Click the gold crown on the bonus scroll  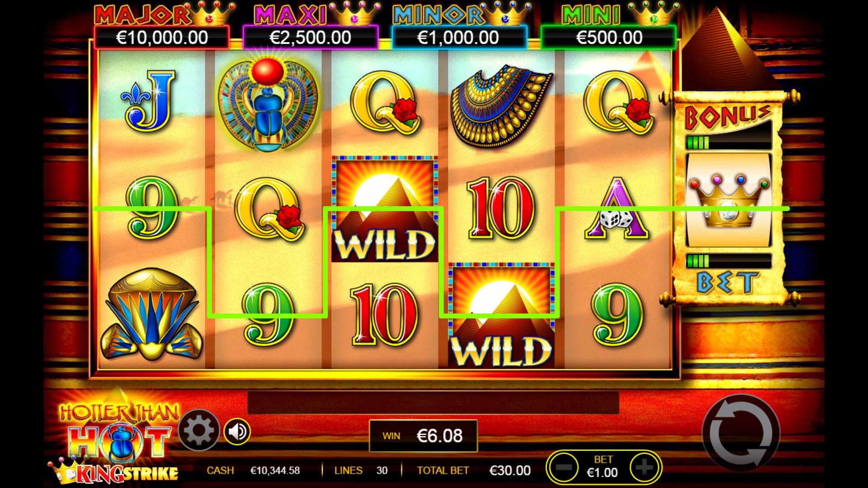point(728,199)
